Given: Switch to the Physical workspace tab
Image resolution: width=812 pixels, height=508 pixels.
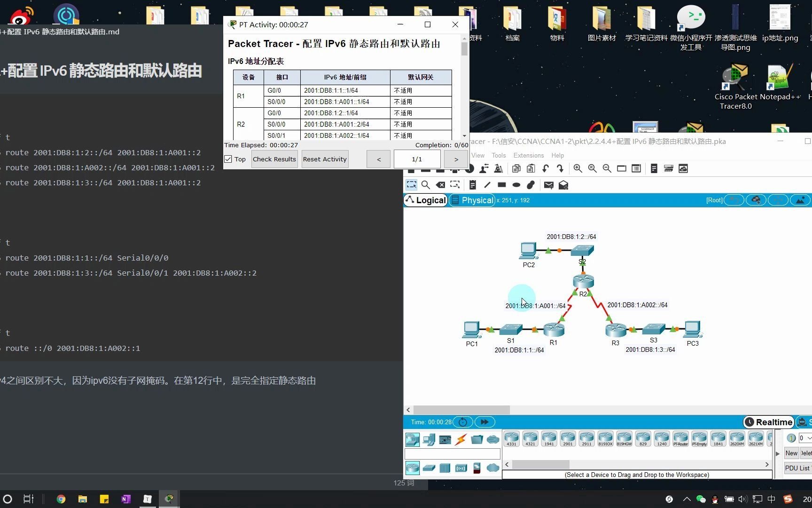Looking at the screenshot, I should [472, 200].
